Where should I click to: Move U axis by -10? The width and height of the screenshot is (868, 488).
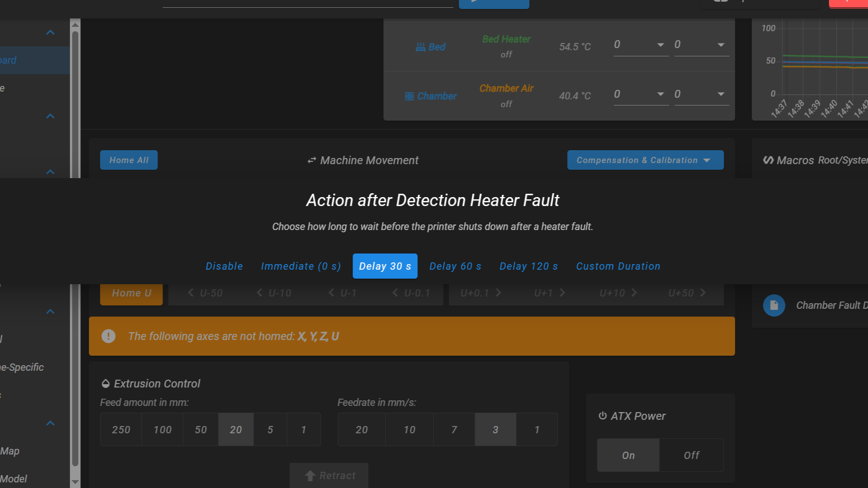[273, 293]
